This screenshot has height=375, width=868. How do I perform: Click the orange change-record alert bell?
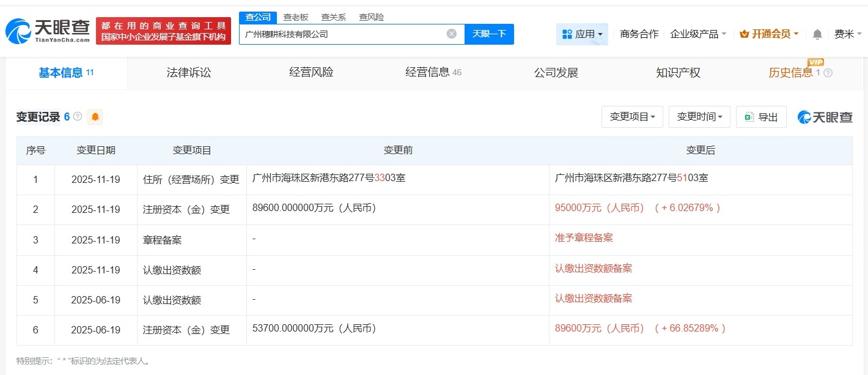95,117
